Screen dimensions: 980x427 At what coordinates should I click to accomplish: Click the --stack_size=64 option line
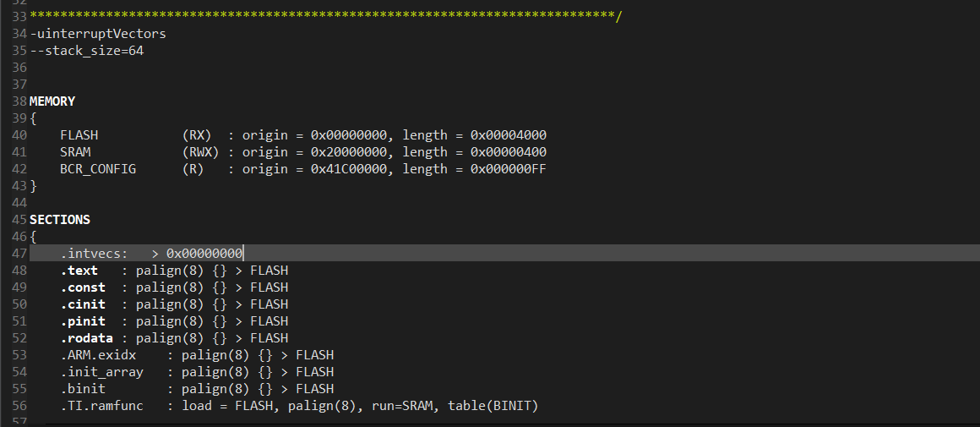[x=87, y=51]
